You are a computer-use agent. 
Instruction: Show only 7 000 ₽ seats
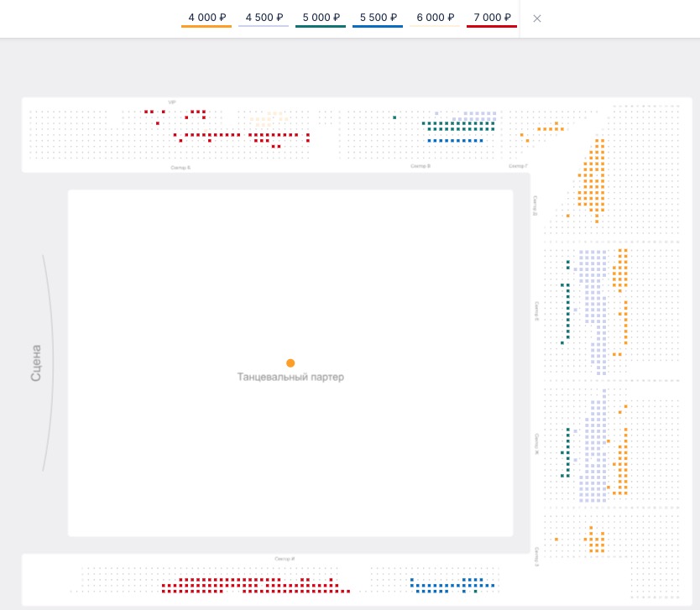click(x=491, y=18)
